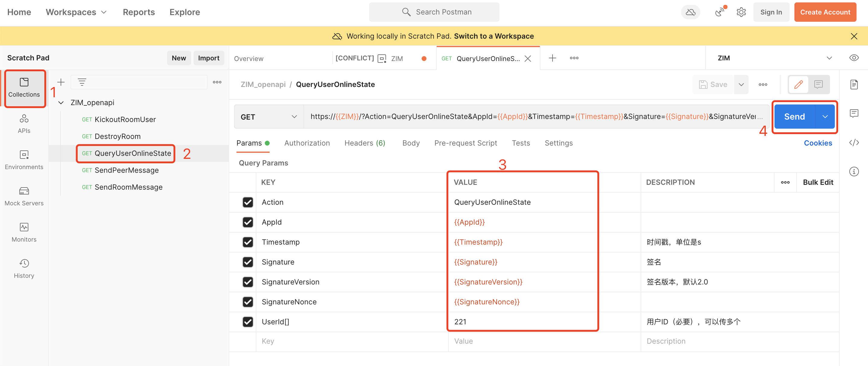This screenshot has width=868, height=366.
Task: Open the Documentation icon in right sidebar
Action: [x=854, y=84]
